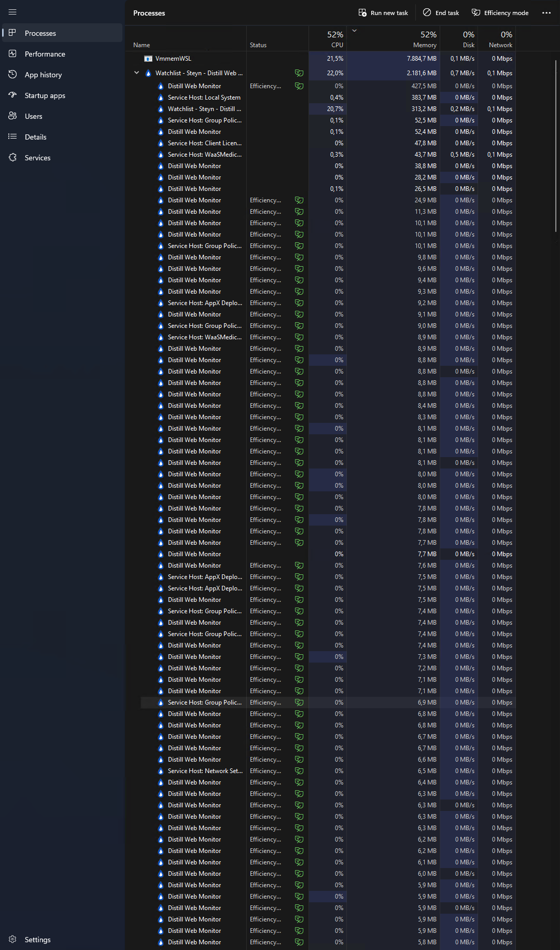Screen dimensions: 560x950
Task: Select Service Host: Network Set... row
Action: click(x=328, y=771)
